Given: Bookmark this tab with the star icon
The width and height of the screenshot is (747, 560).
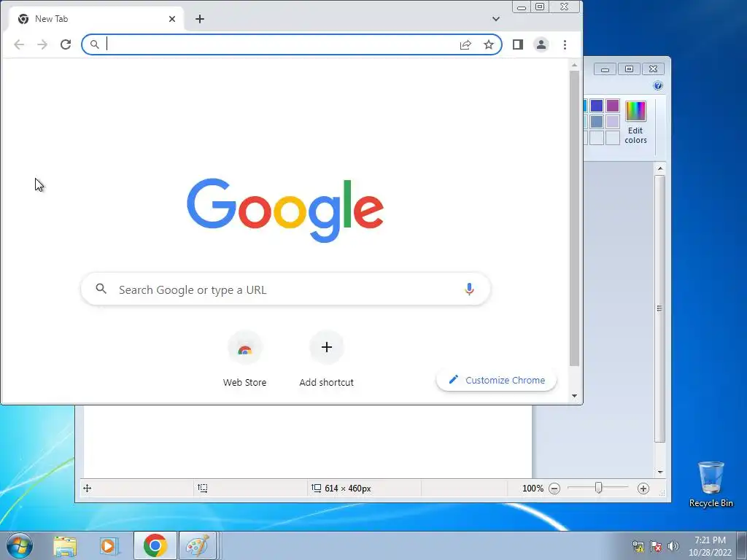Looking at the screenshot, I should coord(489,44).
